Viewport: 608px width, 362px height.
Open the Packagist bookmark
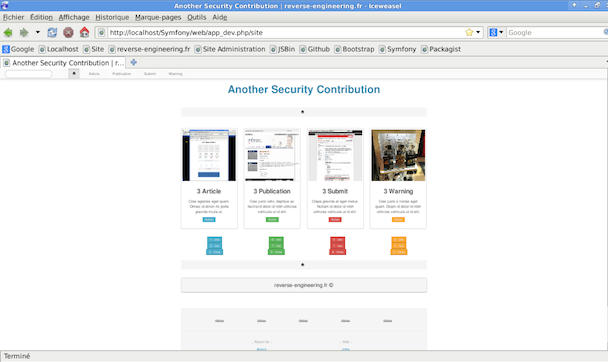click(441, 49)
